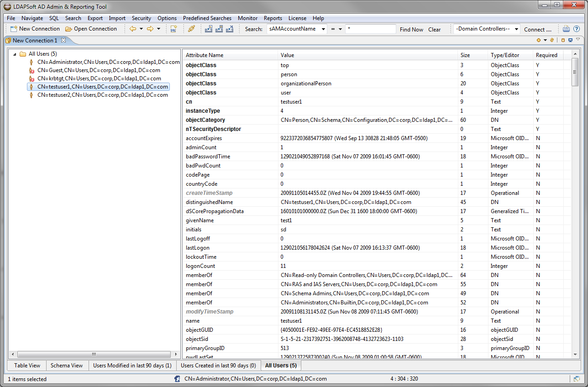Select the All Users (5) bottom tab

tap(281, 365)
